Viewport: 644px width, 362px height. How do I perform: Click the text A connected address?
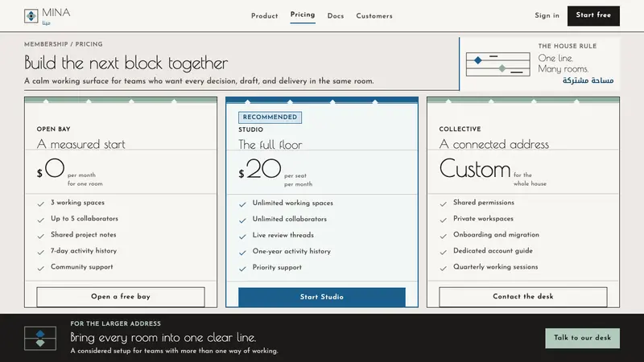tap(494, 144)
